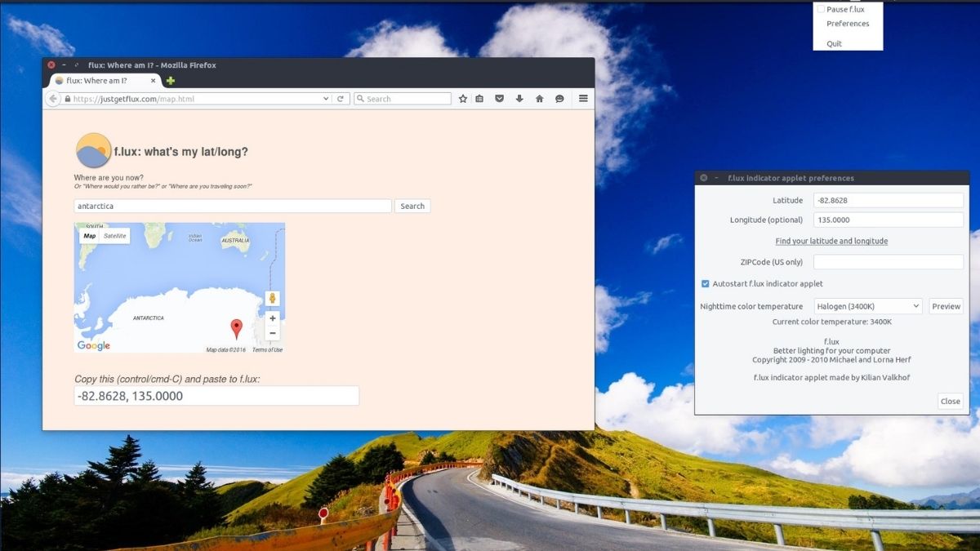The image size is (980, 551).
Task: Select the coordinates field showing -82.8628, 135.0000
Action: pos(216,396)
